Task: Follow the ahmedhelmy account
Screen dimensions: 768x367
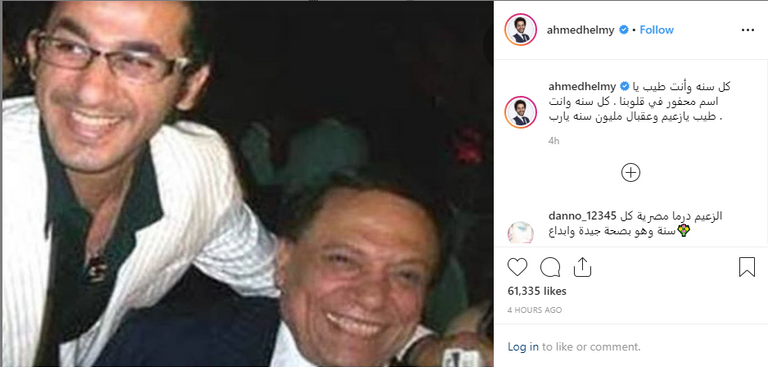Action: pyautogui.click(x=656, y=30)
